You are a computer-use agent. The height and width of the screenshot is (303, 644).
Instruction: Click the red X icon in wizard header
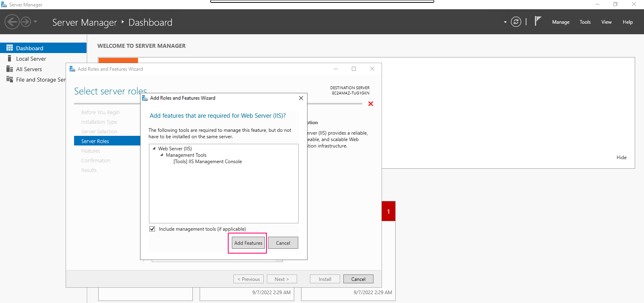click(x=371, y=104)
